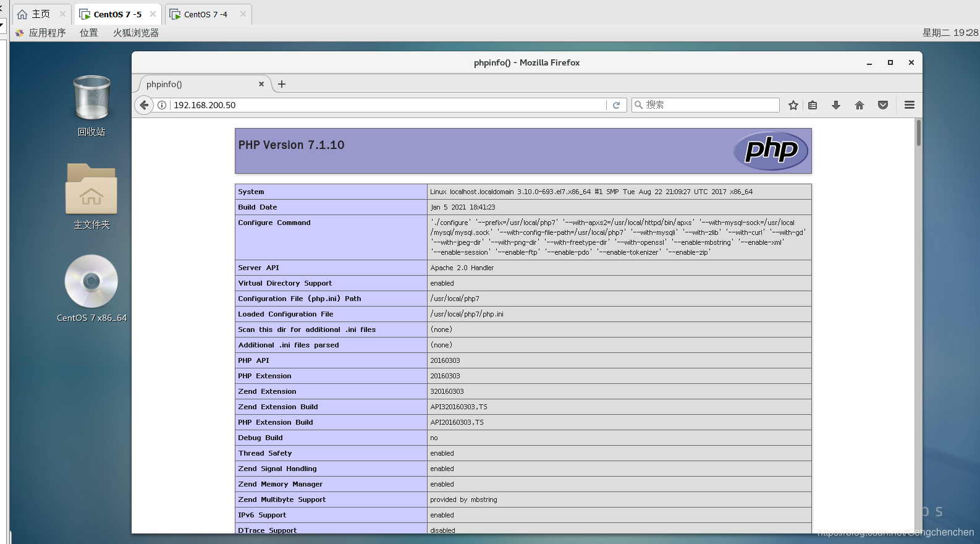Click the Virtual Directory Support label

pos(285,283)
